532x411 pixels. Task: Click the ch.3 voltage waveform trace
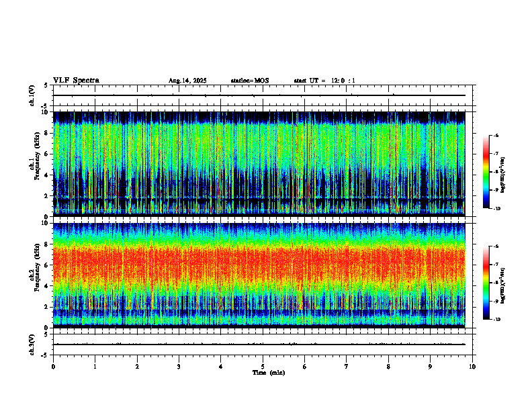pyautogui.click(x=259, y=345)
